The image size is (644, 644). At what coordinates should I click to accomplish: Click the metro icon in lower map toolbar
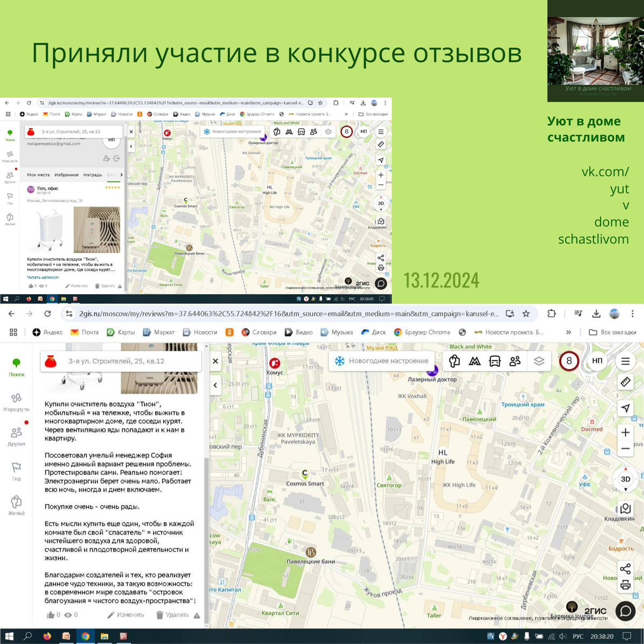coord(474,361)
